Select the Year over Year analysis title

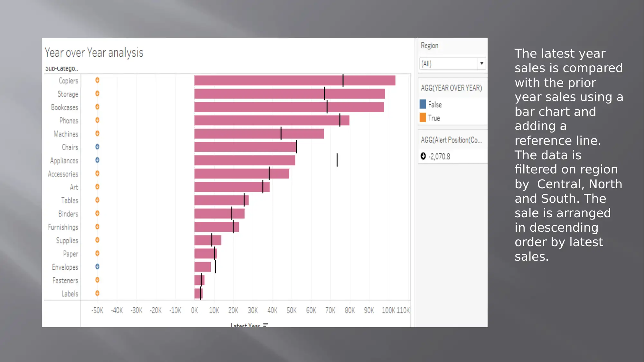(95, 52)
